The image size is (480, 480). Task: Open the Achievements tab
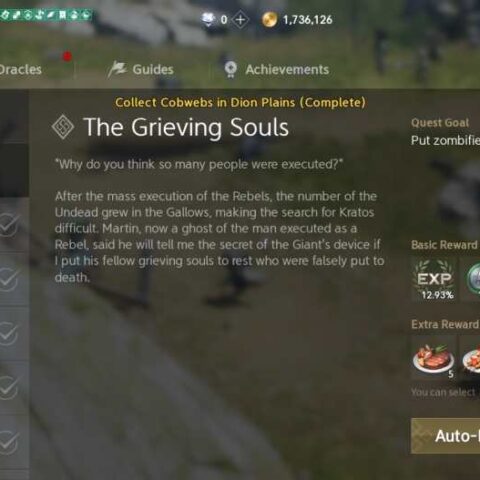tap(287, 69)
